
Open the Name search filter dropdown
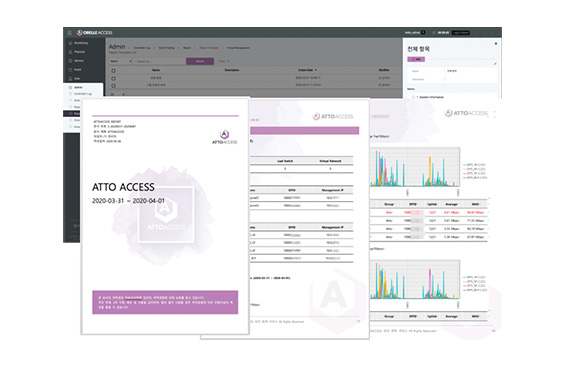121,61
